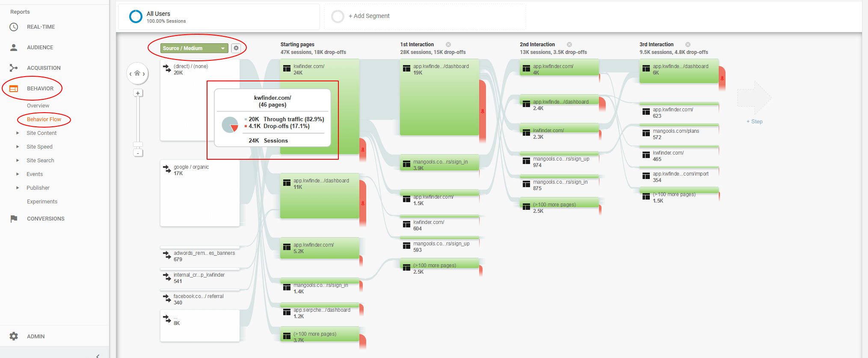The image size is (868, 358).
Task: Remove the 3rd Interaction step
Action: [688, 45]
